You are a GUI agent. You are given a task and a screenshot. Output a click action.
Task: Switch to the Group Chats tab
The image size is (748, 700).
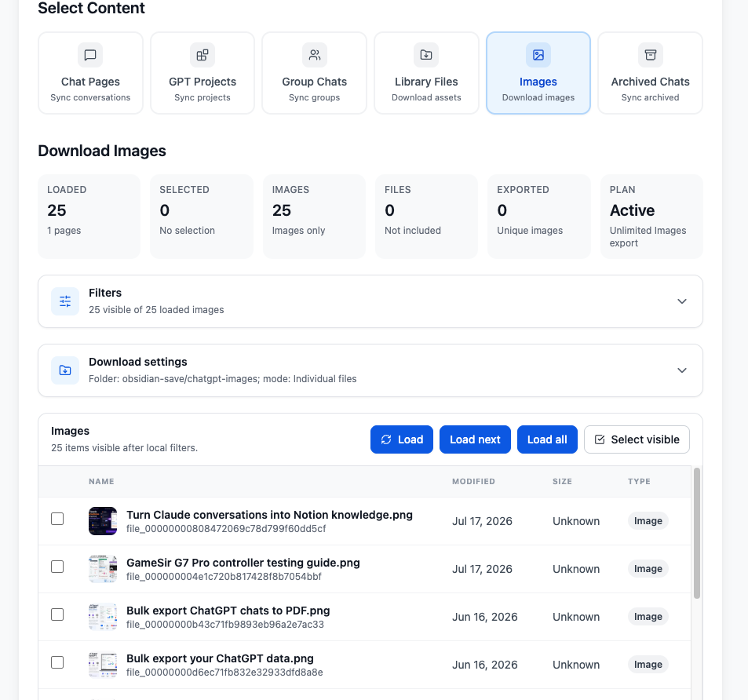(315, 73)
